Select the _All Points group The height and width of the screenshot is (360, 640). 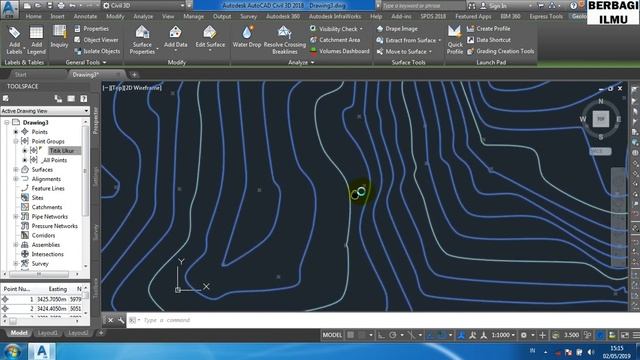[x=54, y=160]
